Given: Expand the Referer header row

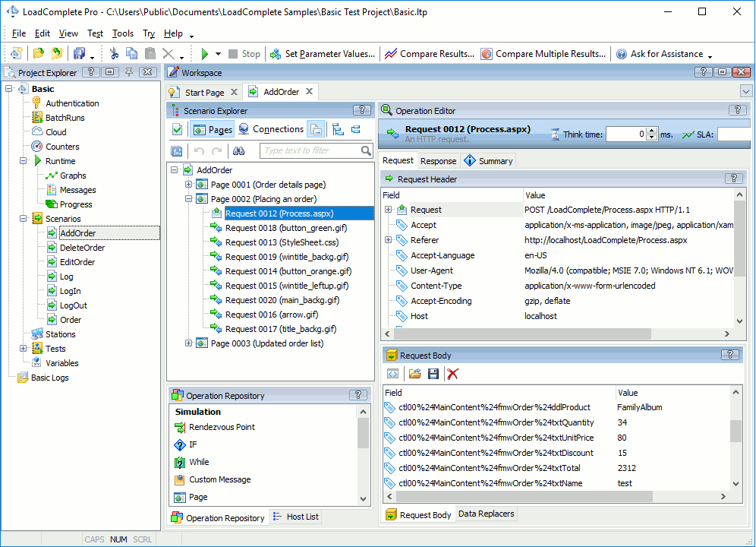Looking at the screenshot, I should [x=388, y=240].
